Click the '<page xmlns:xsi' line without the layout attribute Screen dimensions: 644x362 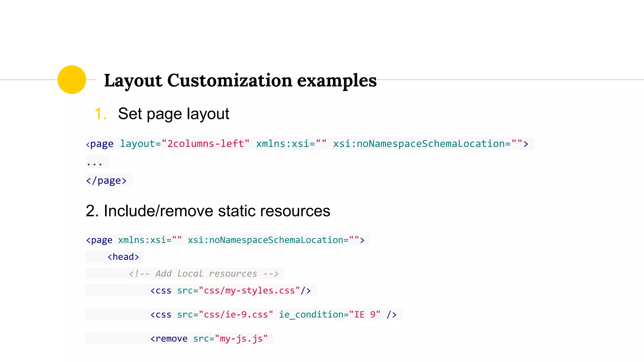click(225, 240)
